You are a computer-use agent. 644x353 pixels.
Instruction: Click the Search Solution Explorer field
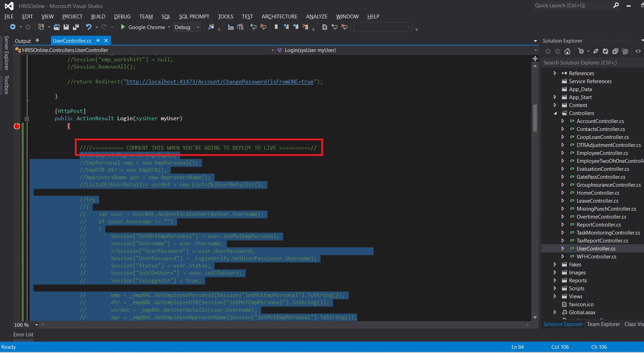(x=589, y=63)
